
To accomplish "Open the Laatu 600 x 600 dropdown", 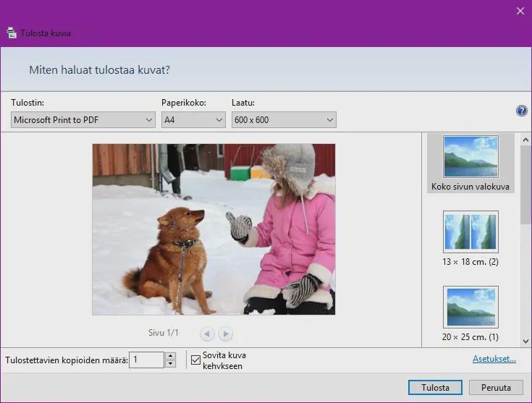I will (x=284, y=120).
